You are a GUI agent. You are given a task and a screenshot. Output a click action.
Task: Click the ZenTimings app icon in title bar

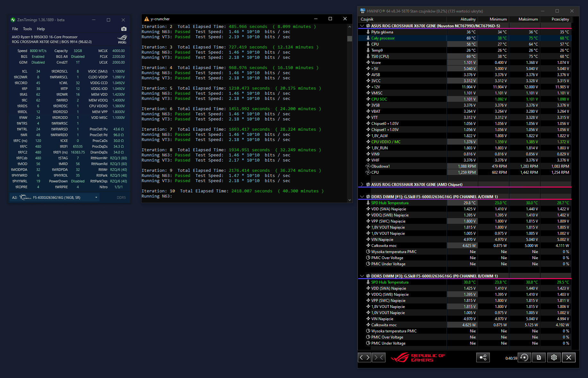[13, 20]
